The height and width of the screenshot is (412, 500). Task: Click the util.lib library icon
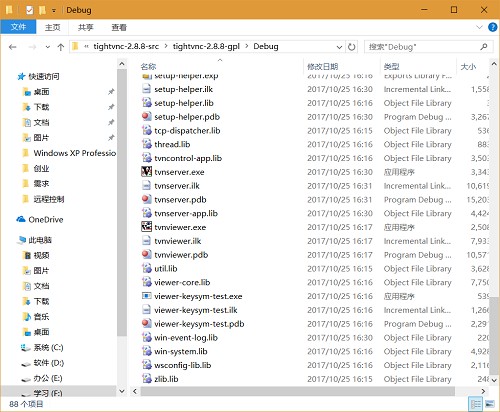click(x=146, y=268)
